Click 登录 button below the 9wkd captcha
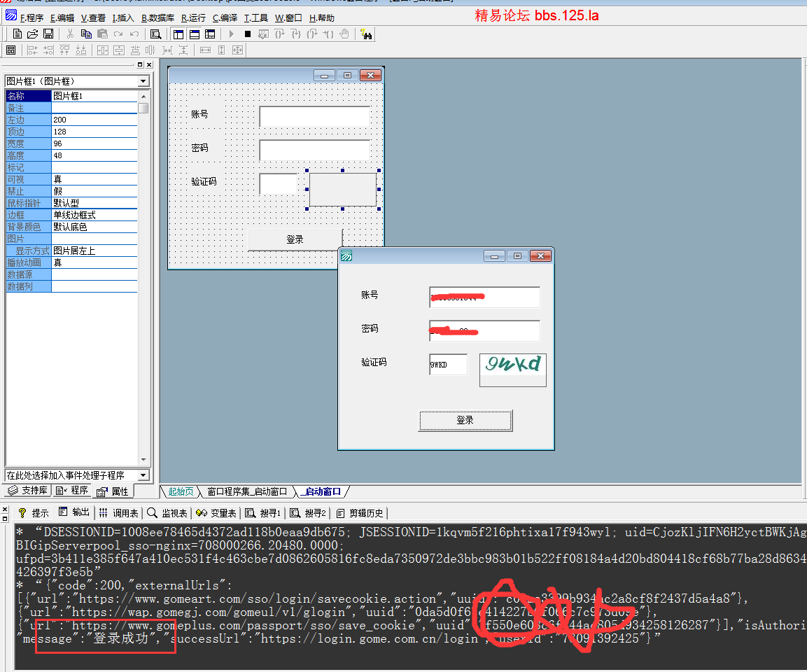807x672 pixels. pos(465,420)
